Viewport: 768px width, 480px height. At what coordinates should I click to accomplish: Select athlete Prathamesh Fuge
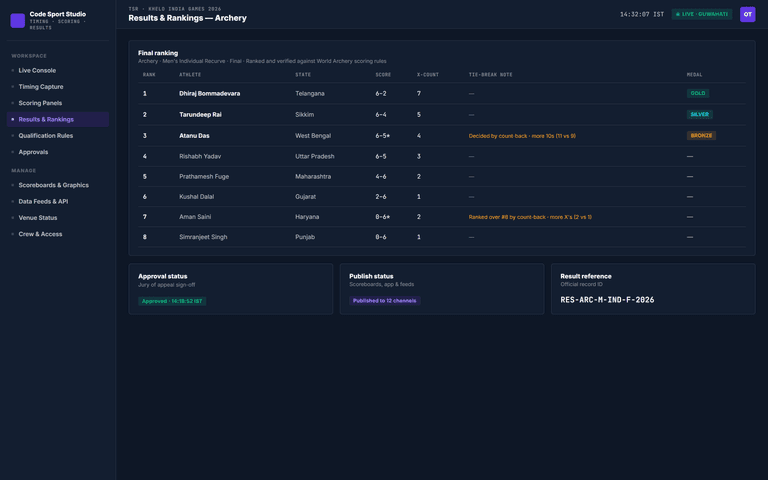pyautogui.click(x=204, y=176)
